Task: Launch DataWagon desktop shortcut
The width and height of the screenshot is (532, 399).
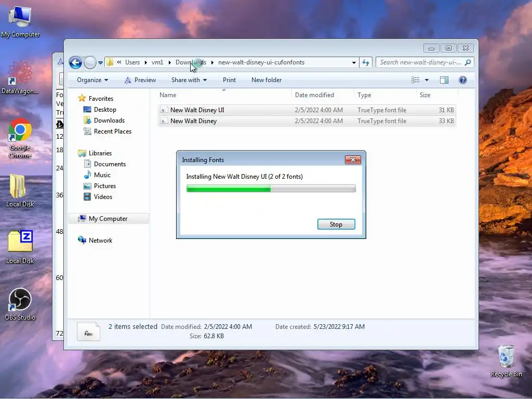Action: (20, 77)
